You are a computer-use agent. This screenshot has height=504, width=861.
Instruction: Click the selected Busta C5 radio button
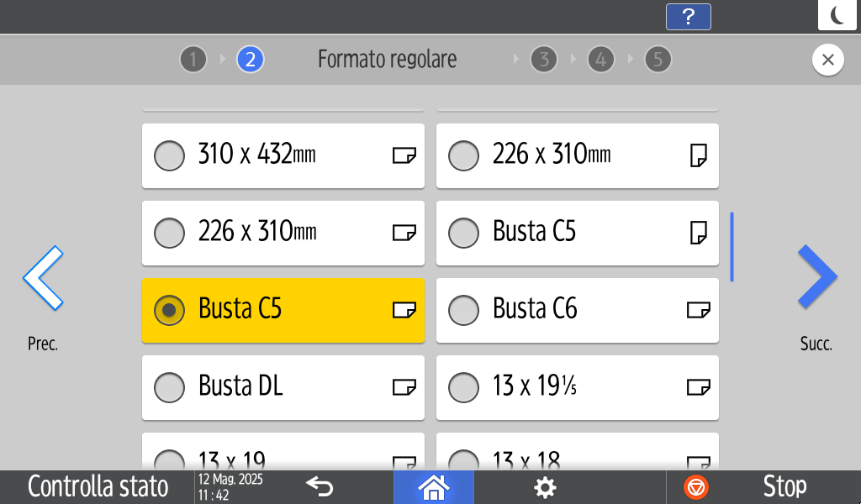(169, 311)
